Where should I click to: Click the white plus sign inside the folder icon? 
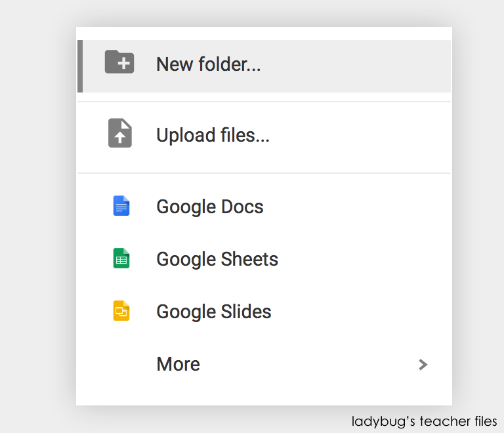click(x=123, y=64)
